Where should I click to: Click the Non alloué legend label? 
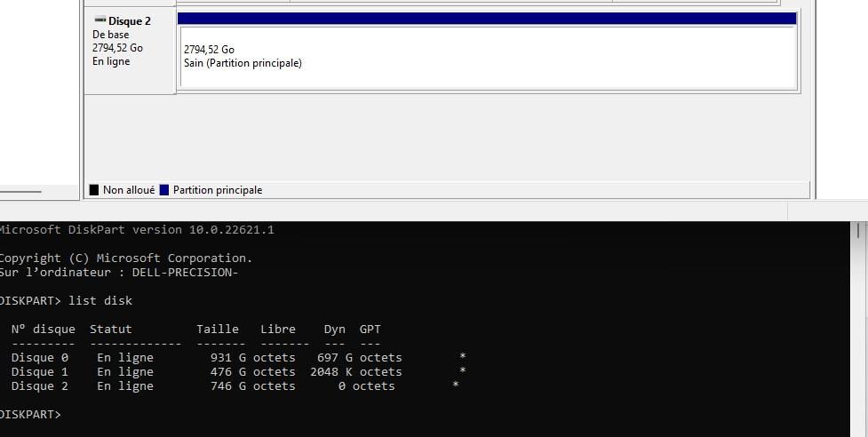click(129, 190)
